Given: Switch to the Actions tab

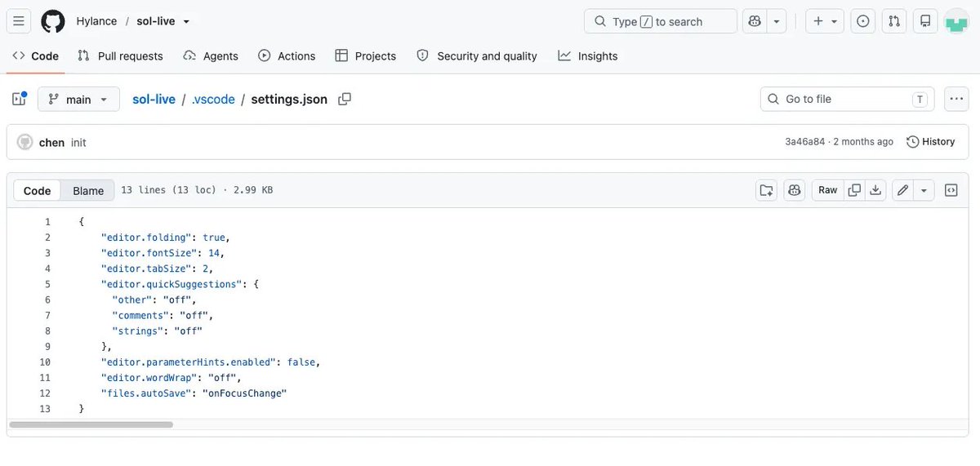Looking at the screenshot, I should [287, 55].
